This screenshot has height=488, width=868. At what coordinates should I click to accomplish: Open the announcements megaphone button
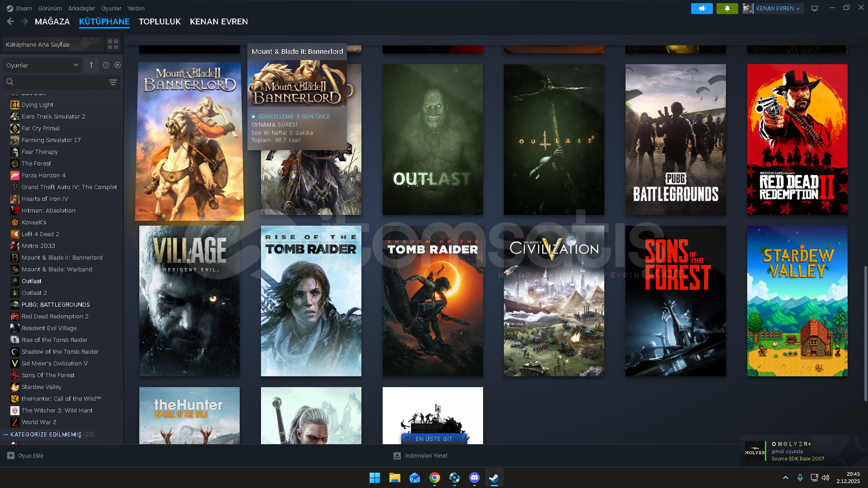point(702,9)
